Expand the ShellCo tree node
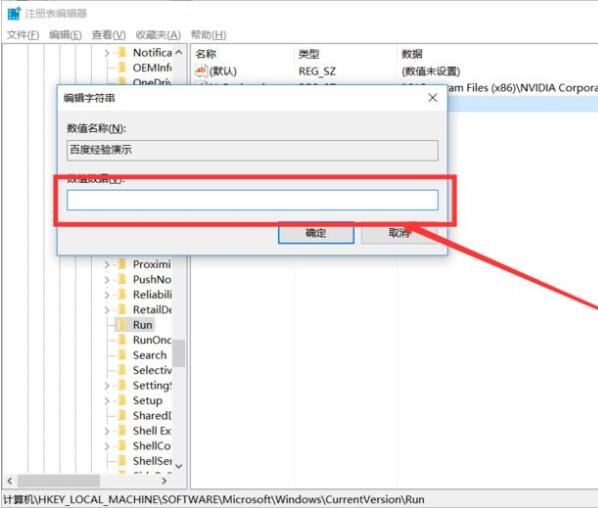The width and height of the screenshot is (598, 508). 107,446
